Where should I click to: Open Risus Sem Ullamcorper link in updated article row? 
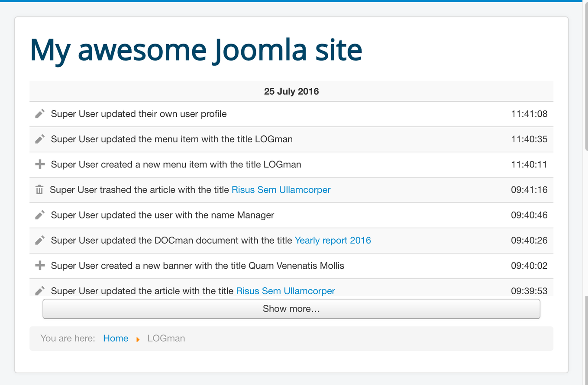click(x=285, y=291)
